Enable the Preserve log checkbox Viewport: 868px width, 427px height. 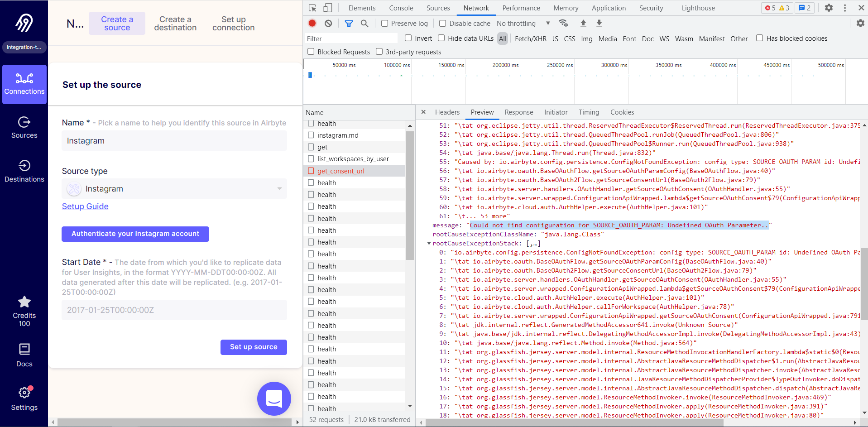384,23
